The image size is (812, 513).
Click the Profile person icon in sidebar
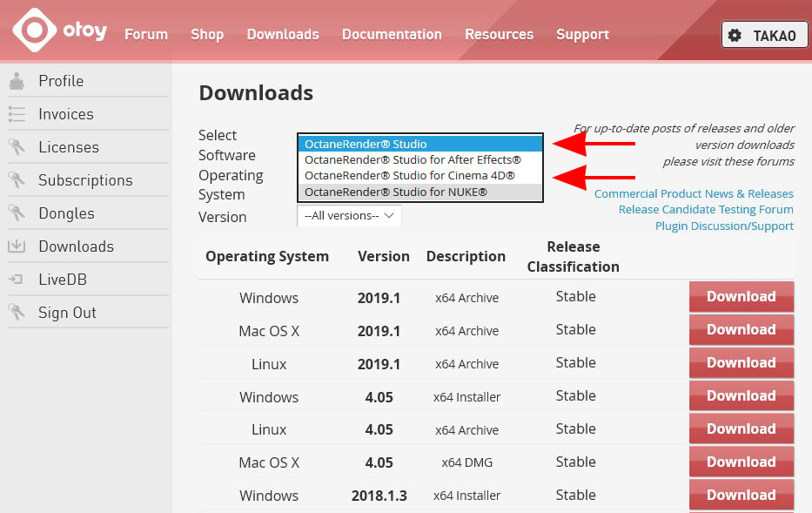click(x=17, y=81)
